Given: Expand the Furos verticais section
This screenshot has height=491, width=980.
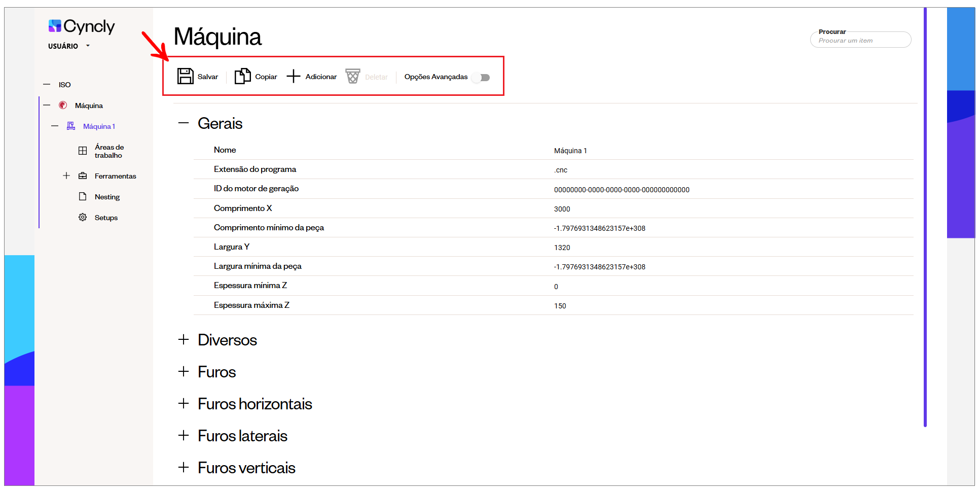Looking at the screenshot, I should point(184,467).
